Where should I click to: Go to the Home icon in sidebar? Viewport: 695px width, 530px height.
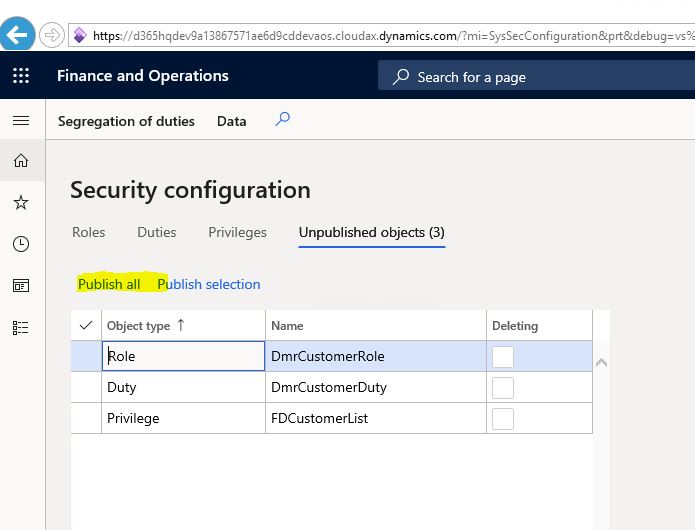21,160
